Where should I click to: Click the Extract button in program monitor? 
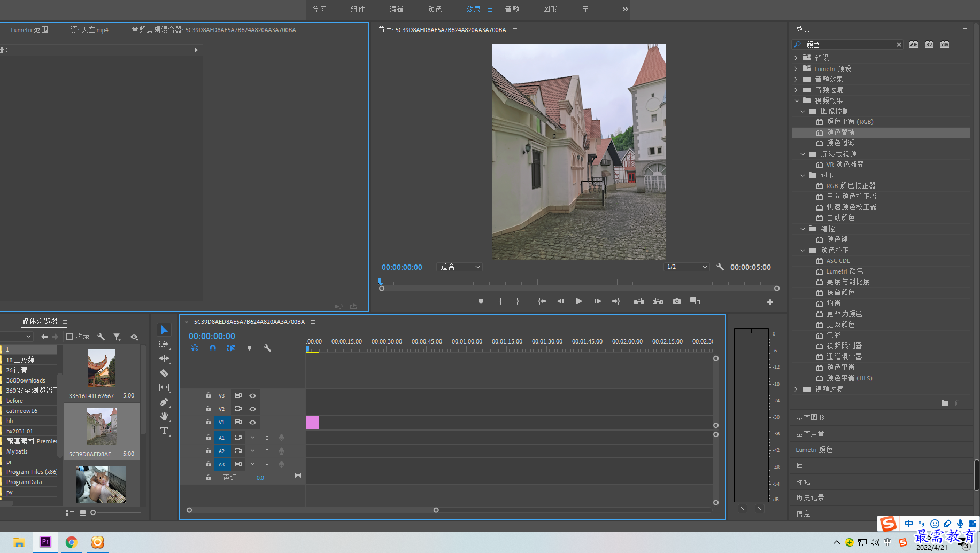[658, 301]
